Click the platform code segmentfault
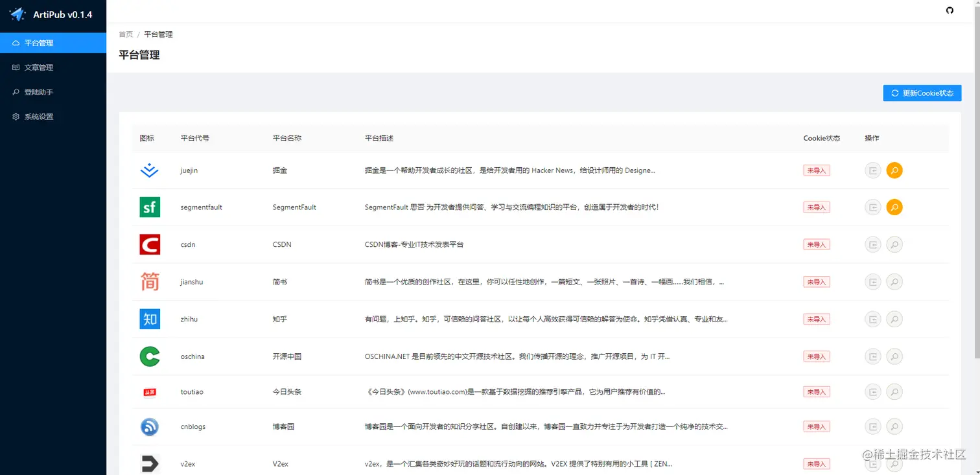This screenshot has width=980, height=475. [x=201, y=207]
